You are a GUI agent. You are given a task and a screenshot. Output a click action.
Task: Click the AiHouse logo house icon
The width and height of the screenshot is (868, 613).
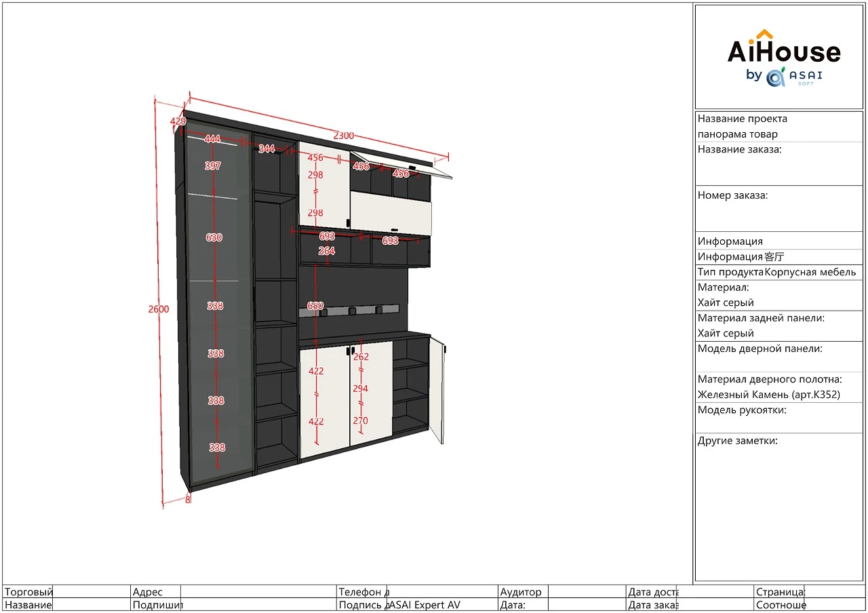764,35
